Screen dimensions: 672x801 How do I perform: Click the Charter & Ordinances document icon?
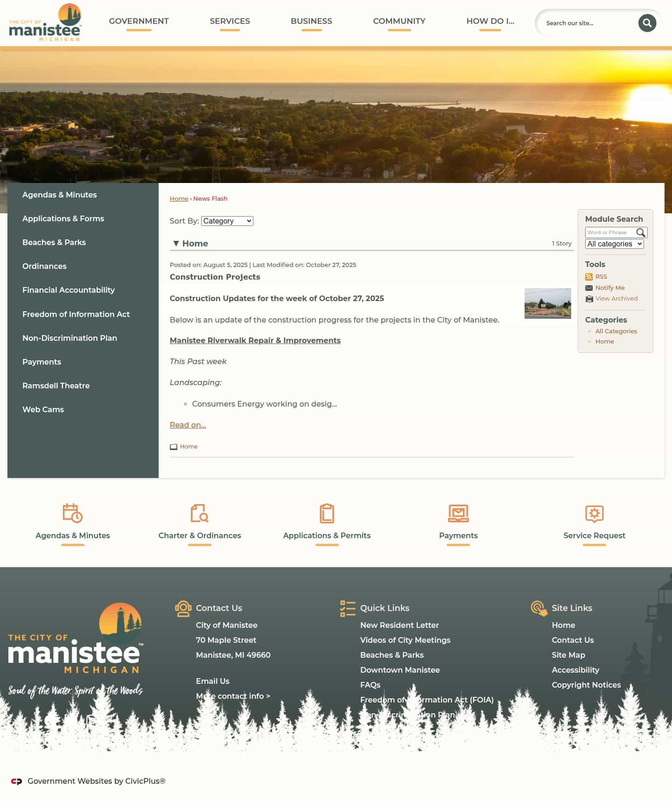(x=199, y=513)
